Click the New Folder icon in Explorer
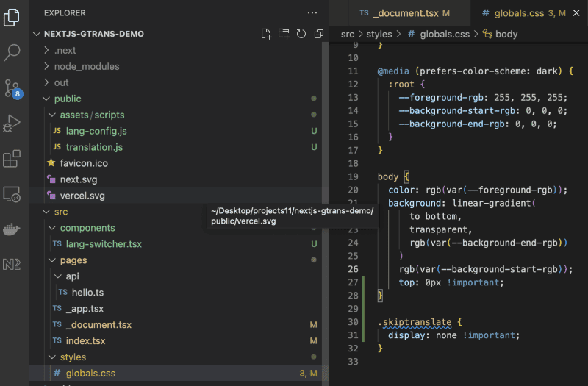588x386 pixels. coord(284,34)
